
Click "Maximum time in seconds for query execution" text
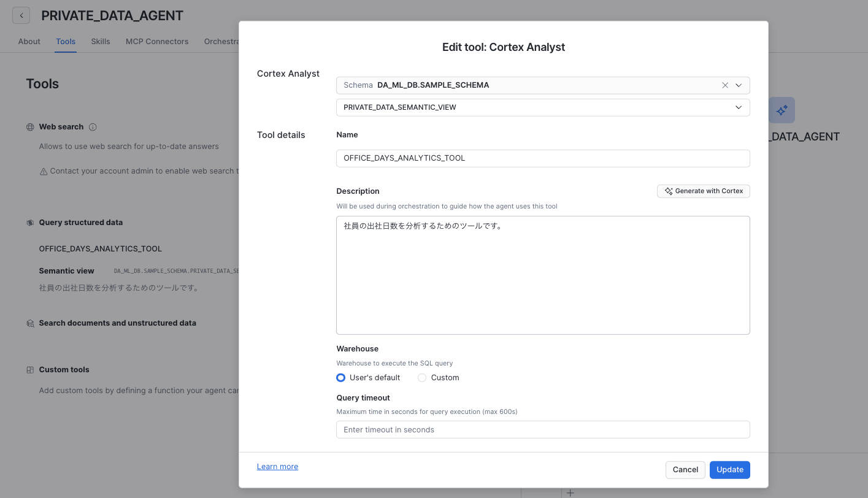coord(427,412)
